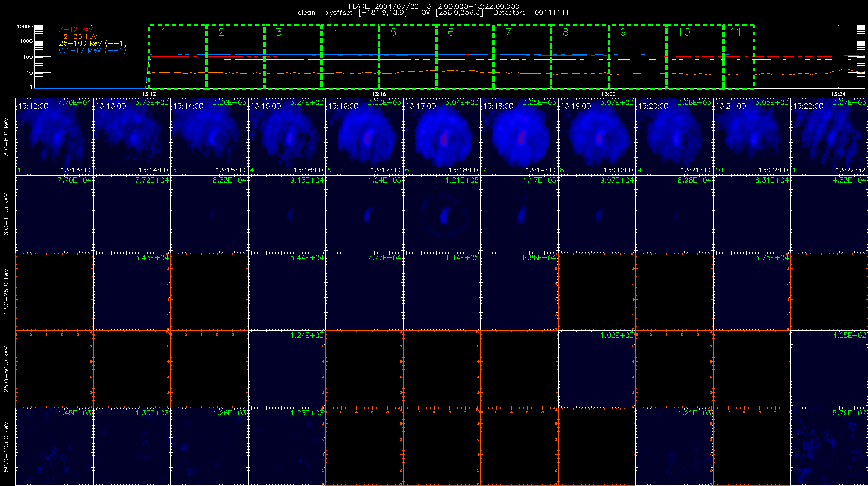Open the 12-25 keV image with peak 1.14E+05

[442, 292]
